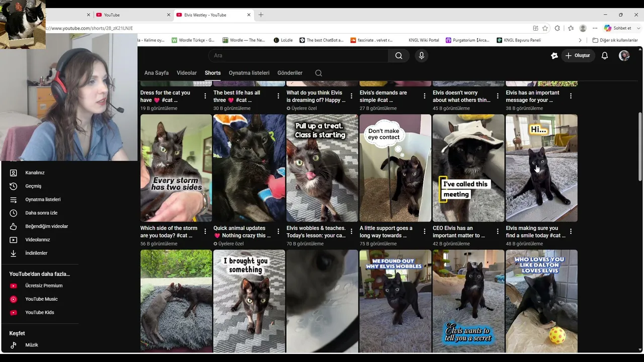644x362 pixels.
Task: Open the Wordle Türkçe bookmark
Action: tap(193, 40)
